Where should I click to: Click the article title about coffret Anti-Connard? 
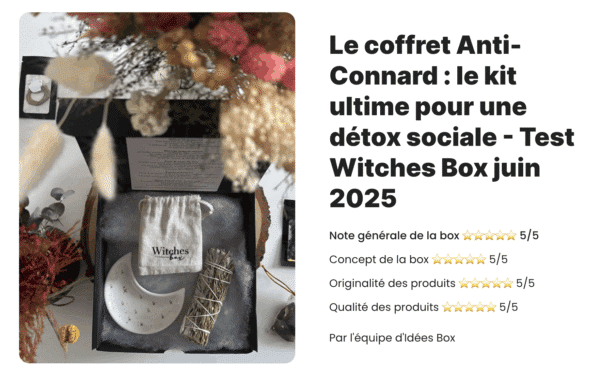point(452,122)
